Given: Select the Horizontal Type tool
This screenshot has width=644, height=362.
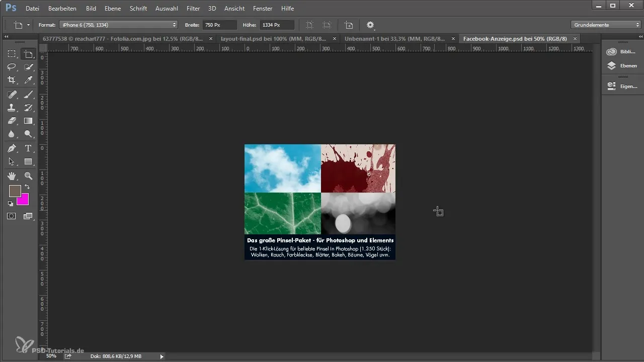Looking at the screenshot, I should tap(29, 148).
